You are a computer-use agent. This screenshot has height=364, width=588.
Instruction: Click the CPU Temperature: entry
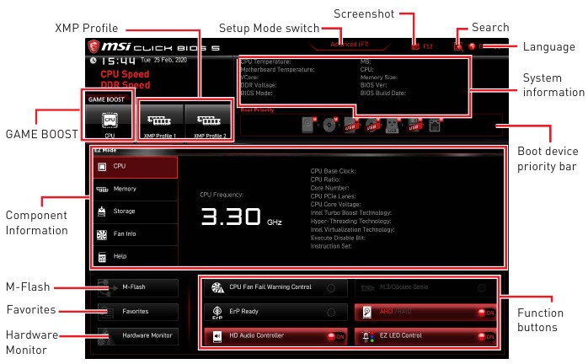pyautogui.click(x=265, y=62)
